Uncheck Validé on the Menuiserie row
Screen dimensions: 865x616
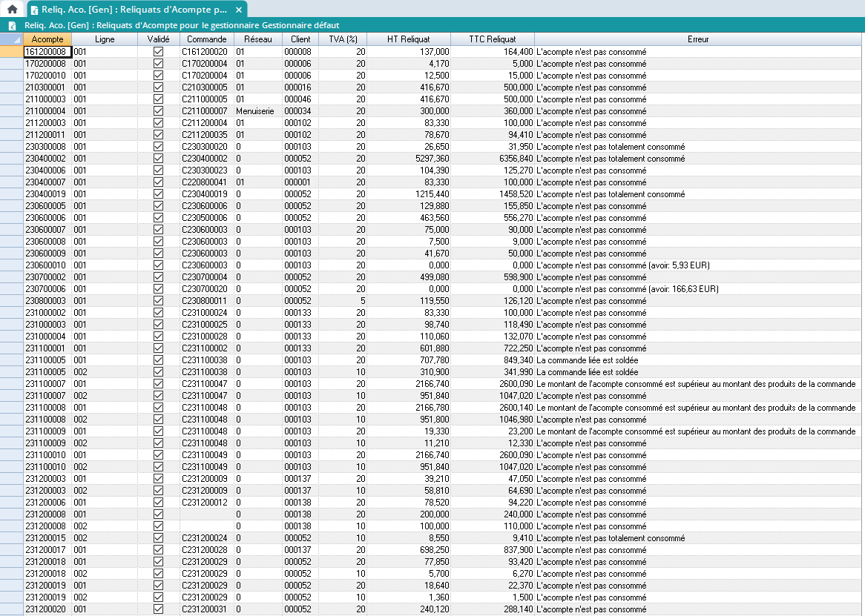pyautogui.click(x=158, y=111)
